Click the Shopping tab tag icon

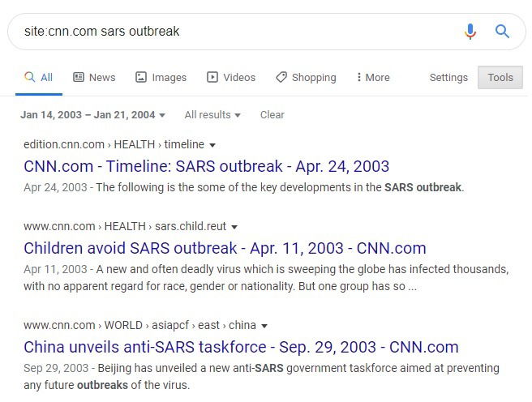pos(281,78)
